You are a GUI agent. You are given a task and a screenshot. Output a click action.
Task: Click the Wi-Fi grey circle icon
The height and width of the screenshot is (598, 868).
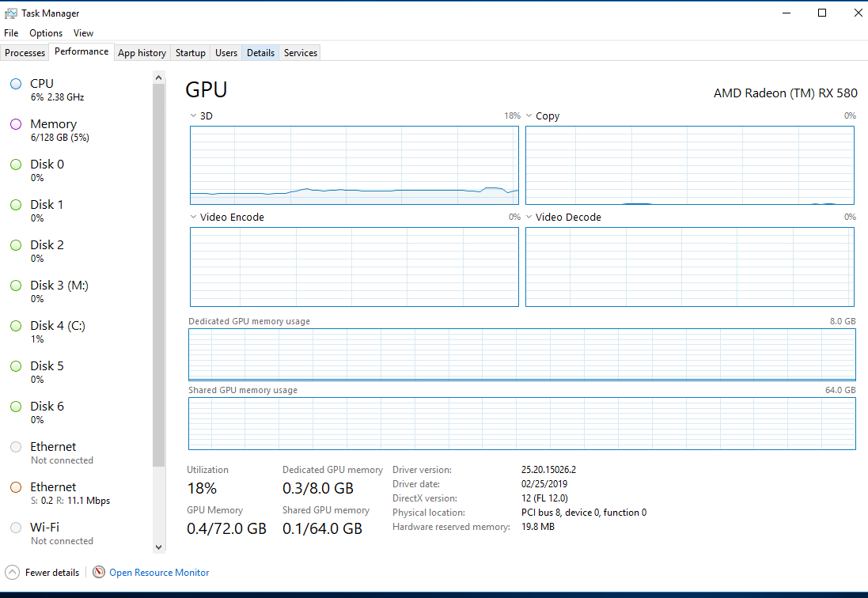16,528
